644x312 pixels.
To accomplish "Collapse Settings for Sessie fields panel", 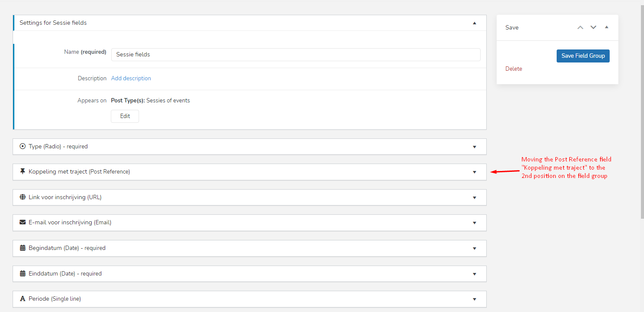I will click(475, 23).
